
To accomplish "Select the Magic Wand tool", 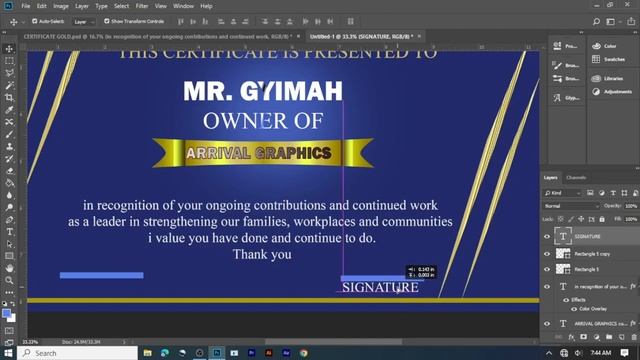I will [9, 85].
